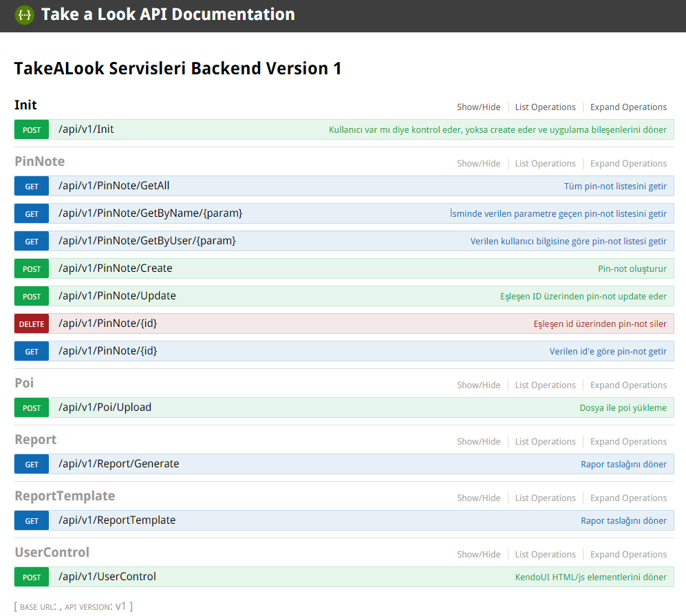Open /api/v1/PinNote/GetByUser/{param} endpoint
Image resolution: width=686 pixels, height=616 pixels.
(147, 241)
